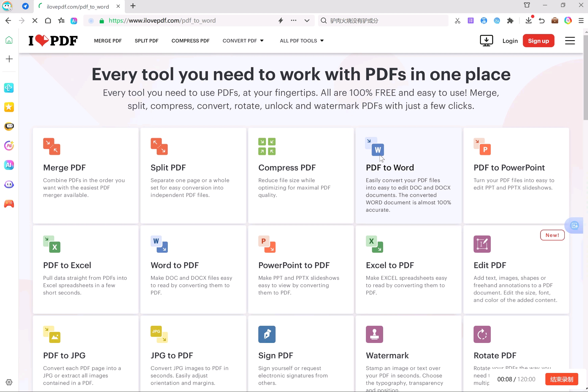The width and height of the screenshot is (588, 392).
Task: Open the browser home page button
Action: (x=48, y=21)
